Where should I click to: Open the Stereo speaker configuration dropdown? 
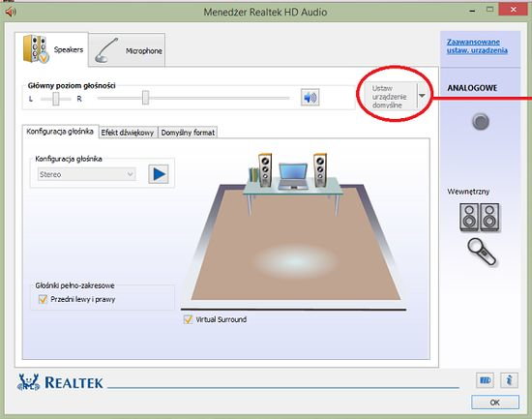tap(86, 174)
